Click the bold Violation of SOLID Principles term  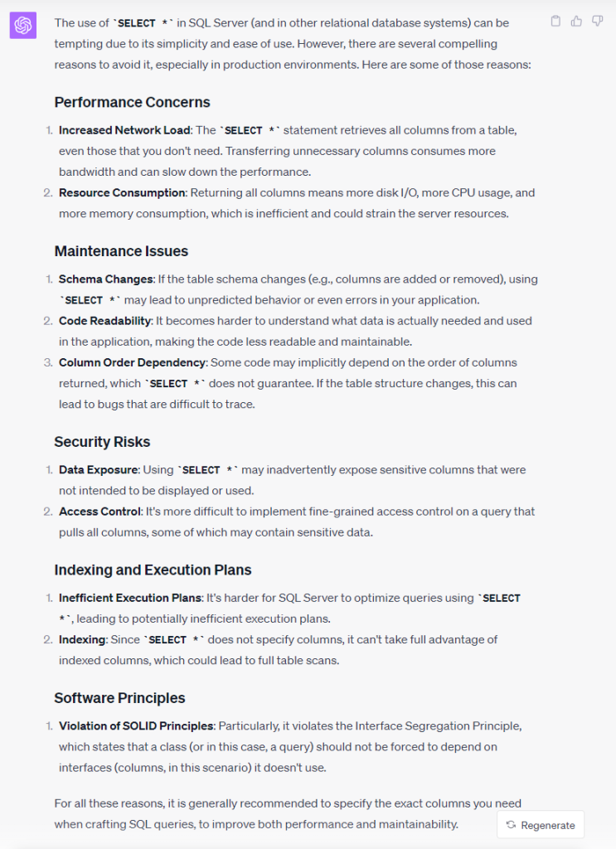point(137,726)
